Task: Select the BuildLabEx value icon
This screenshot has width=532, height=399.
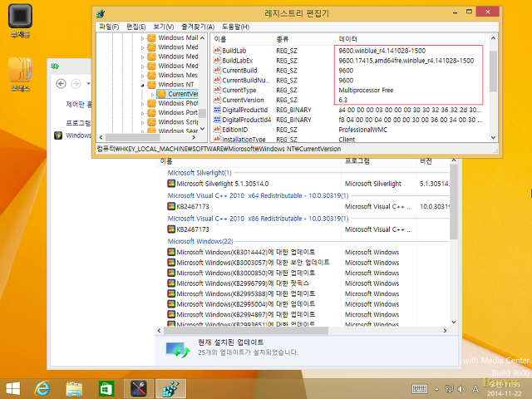Action: point(217,61)
